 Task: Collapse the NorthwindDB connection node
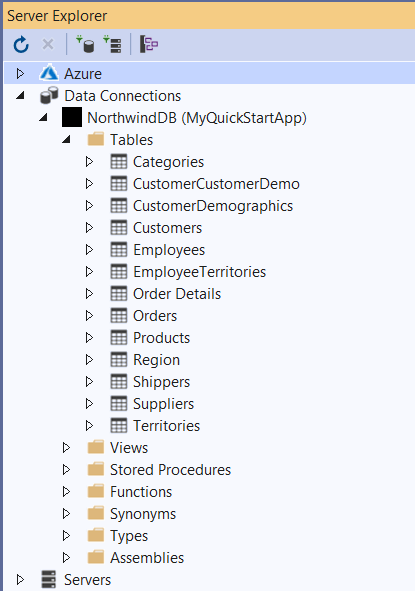click(x=43, y=118)
